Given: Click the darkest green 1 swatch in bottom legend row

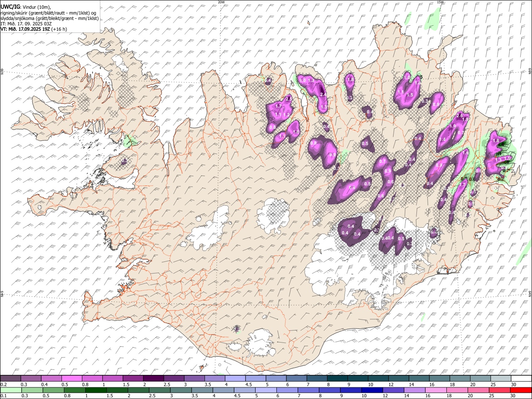Looking at the screenshot, I should coord(96,390).
